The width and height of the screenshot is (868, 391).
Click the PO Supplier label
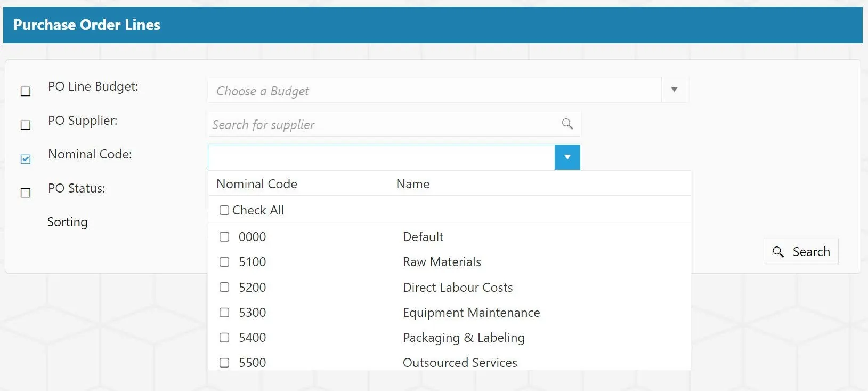(83, 121)
